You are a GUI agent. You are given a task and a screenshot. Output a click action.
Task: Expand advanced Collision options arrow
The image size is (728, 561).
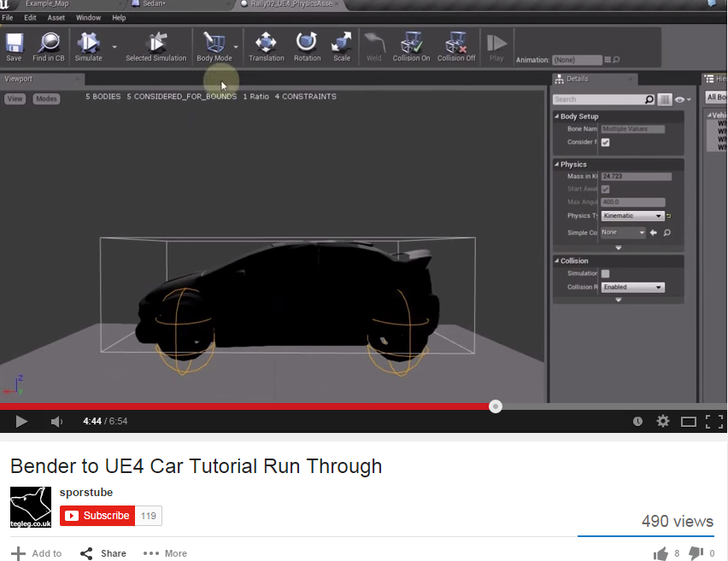[x=619, y=300]
